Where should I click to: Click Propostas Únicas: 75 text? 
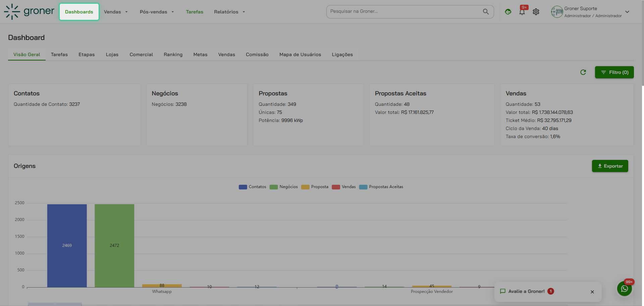[x=270, y=112]
